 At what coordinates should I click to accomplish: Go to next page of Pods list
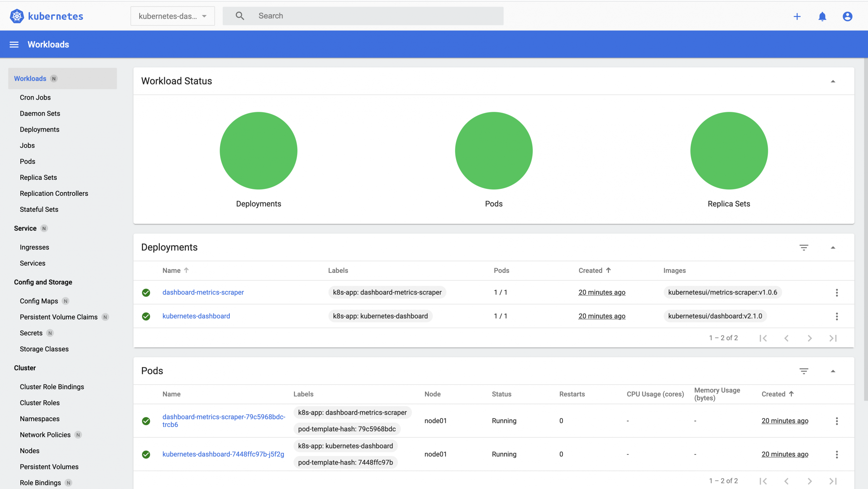pos(810,481)
